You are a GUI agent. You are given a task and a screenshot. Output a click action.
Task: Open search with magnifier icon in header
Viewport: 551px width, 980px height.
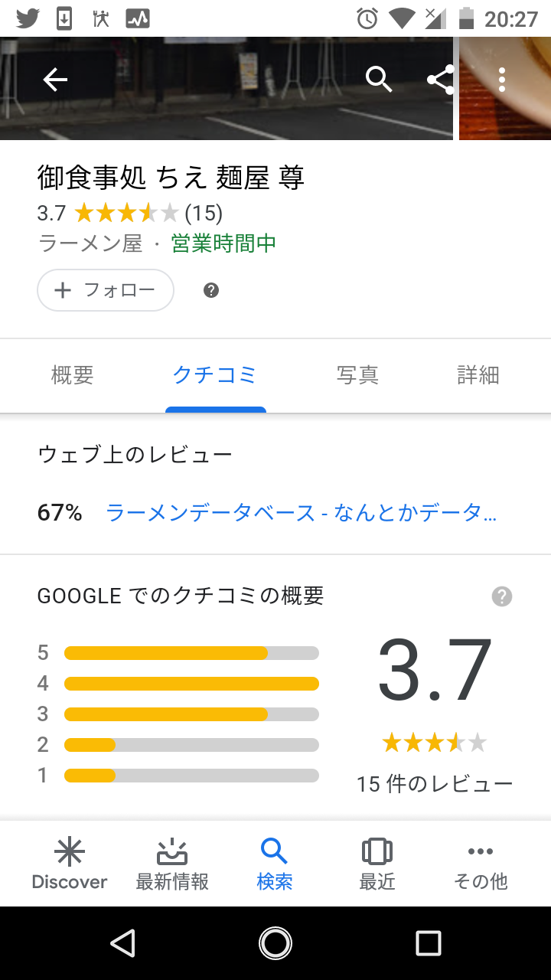point(379,79)
